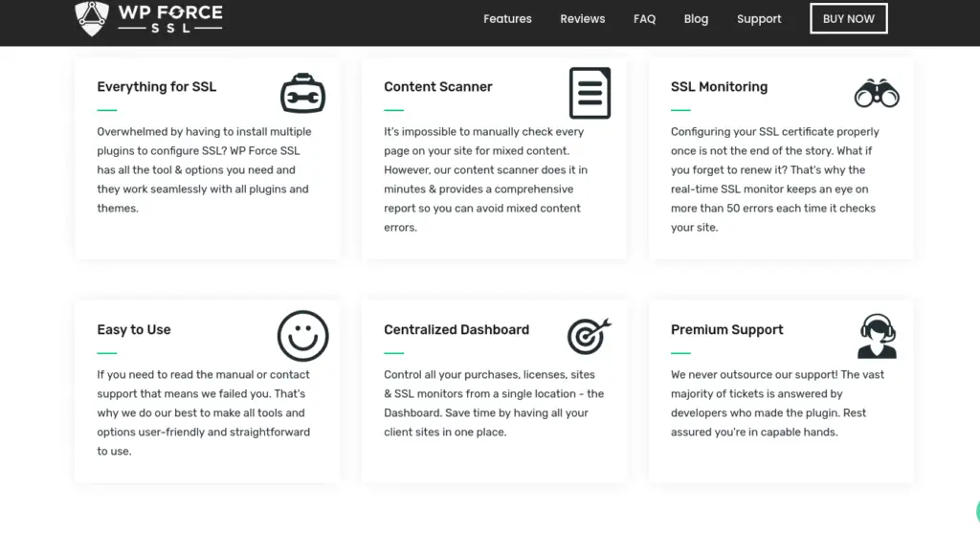Select the Everything for SSL heading
The width and height of the screenshot is (980, 533).
(x=156, y=87)
